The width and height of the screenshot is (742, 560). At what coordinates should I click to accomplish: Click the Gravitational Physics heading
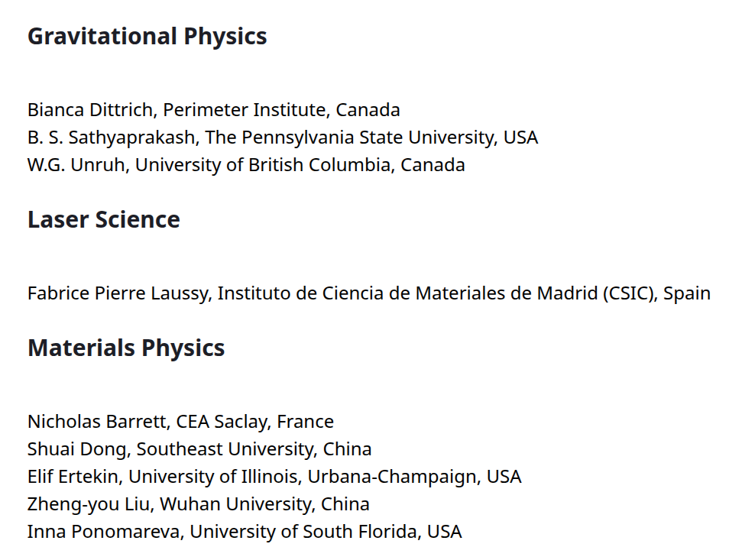(147, 37)
